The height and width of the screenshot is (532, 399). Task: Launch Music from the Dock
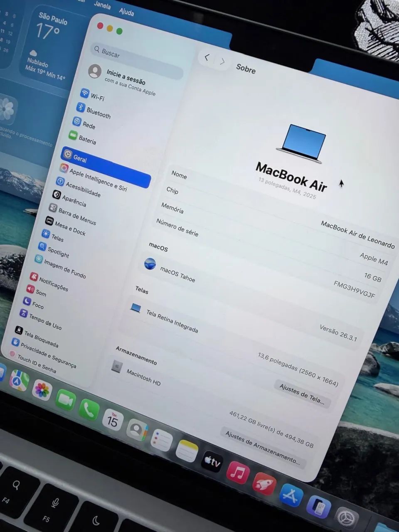click(x=238, y=473)
